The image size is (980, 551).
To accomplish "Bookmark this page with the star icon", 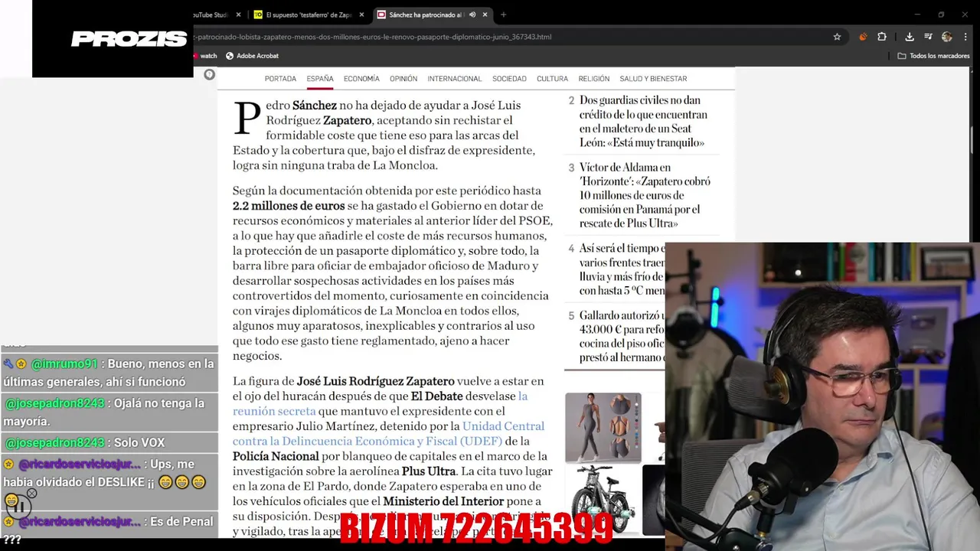I will [x=837, y=37].
